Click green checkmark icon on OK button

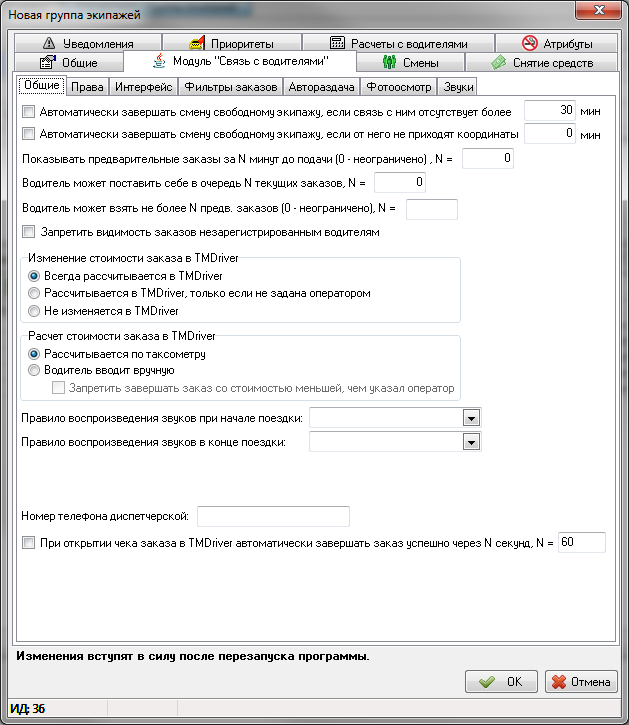(x=487, y=682)
